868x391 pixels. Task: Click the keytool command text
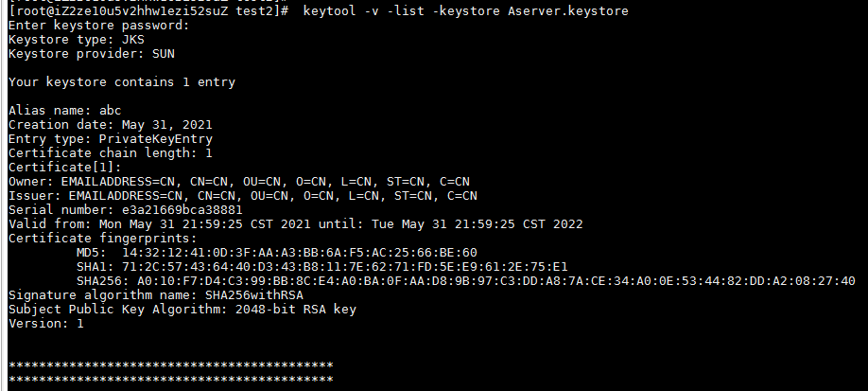point(465,10)
